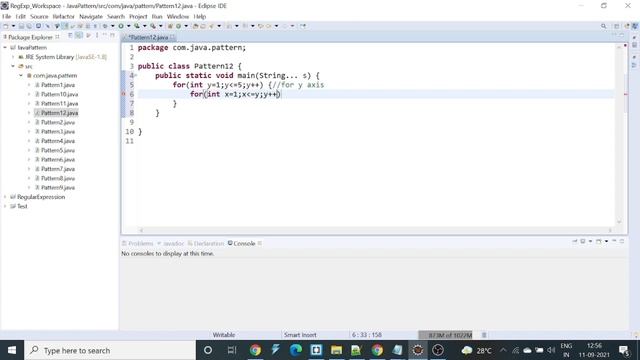The image size is (640, 360).
Task: Click the Display Selected Console icon
Action: coord(583,242)
